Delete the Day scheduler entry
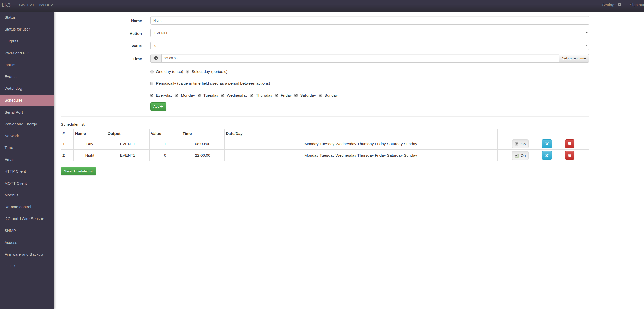This screenshot has width=644, height=309. (569, 144)
